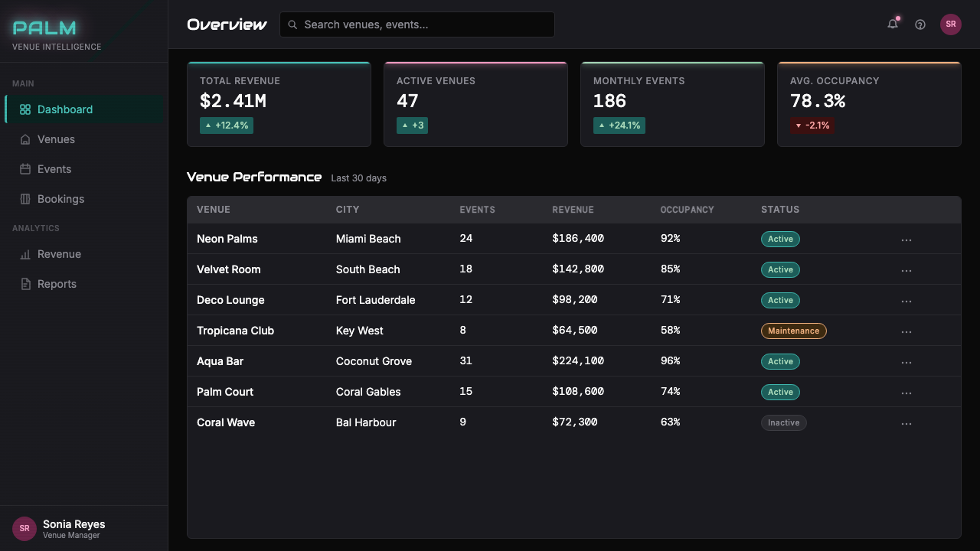Select the Aqua Bar venue row

pyautogui.click(x=574, y=361)
